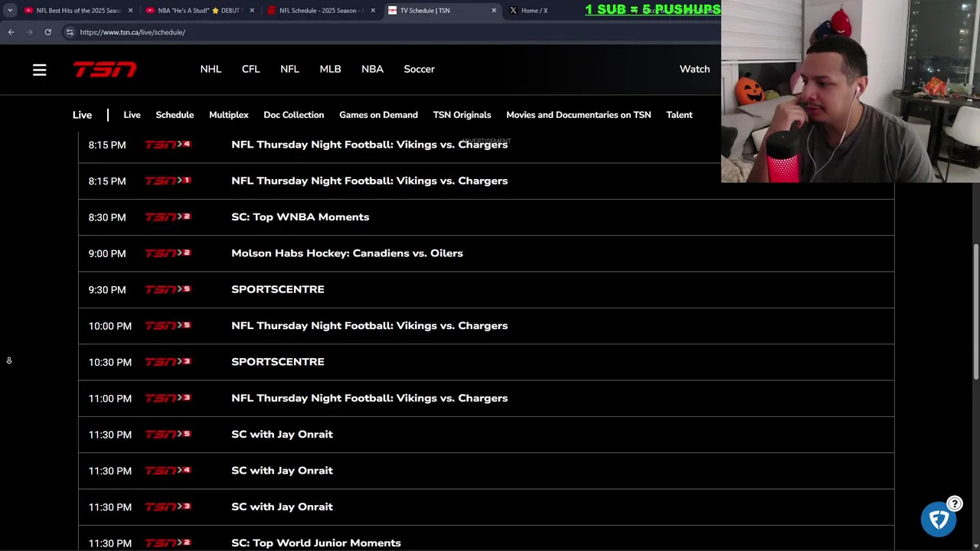Select Vikings vs. Chargers on TSN1 at 8:15
Image resolution: width=980 pixels, height=551 pixels.
369,181
